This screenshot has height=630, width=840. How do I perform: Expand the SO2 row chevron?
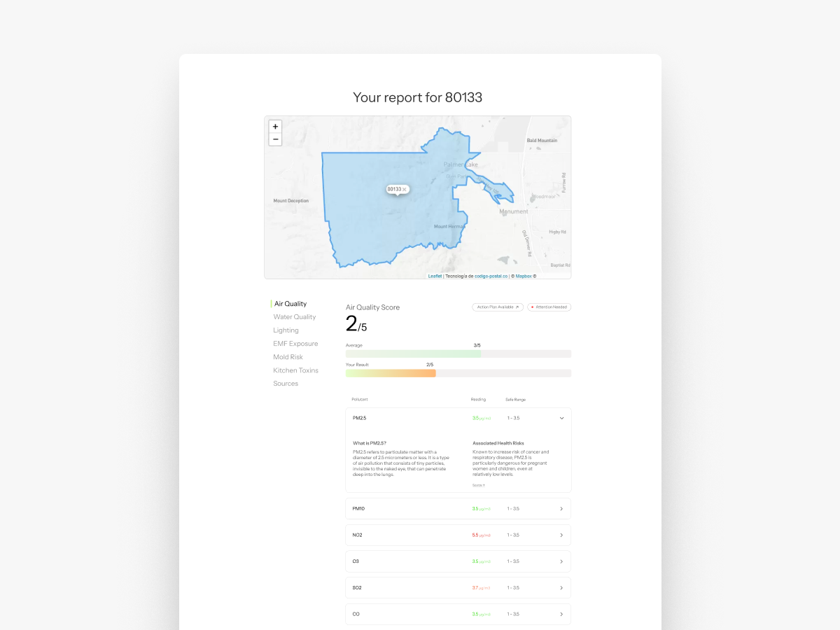click(561, 588)
